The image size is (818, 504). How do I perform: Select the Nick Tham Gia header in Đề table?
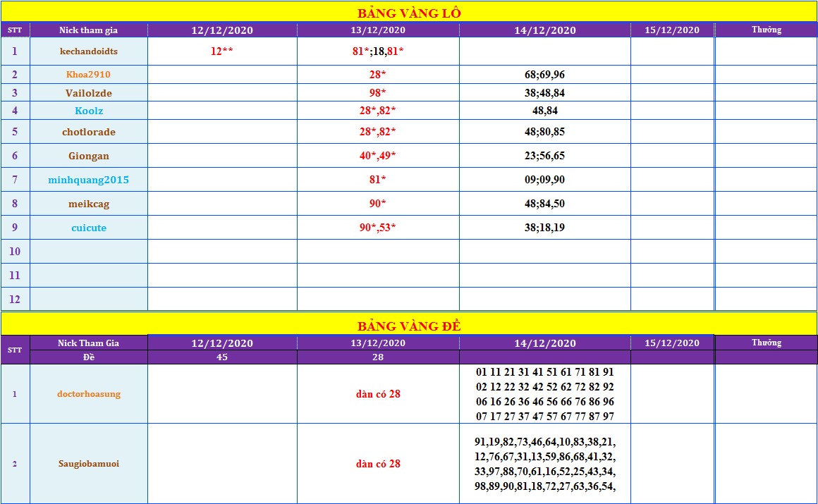89,343
